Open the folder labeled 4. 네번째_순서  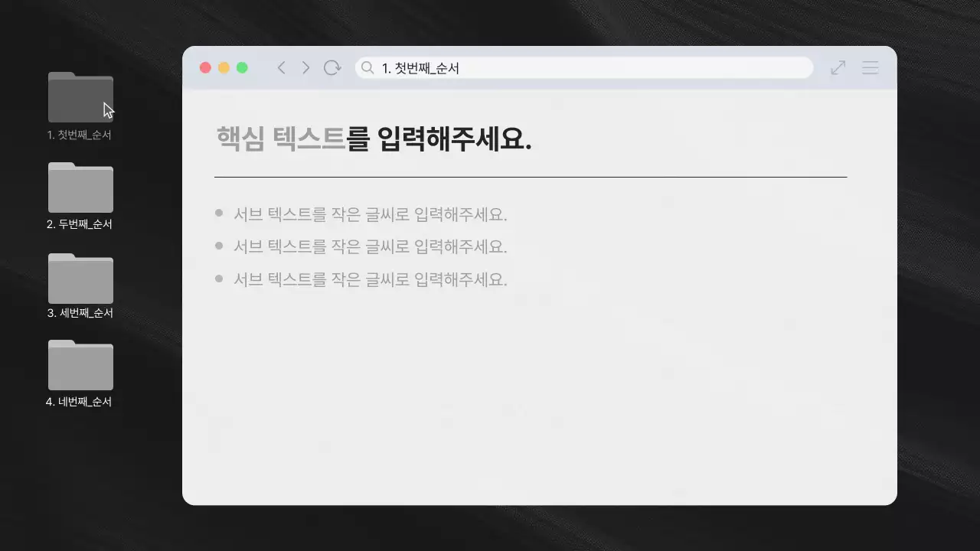coord(80,365)
